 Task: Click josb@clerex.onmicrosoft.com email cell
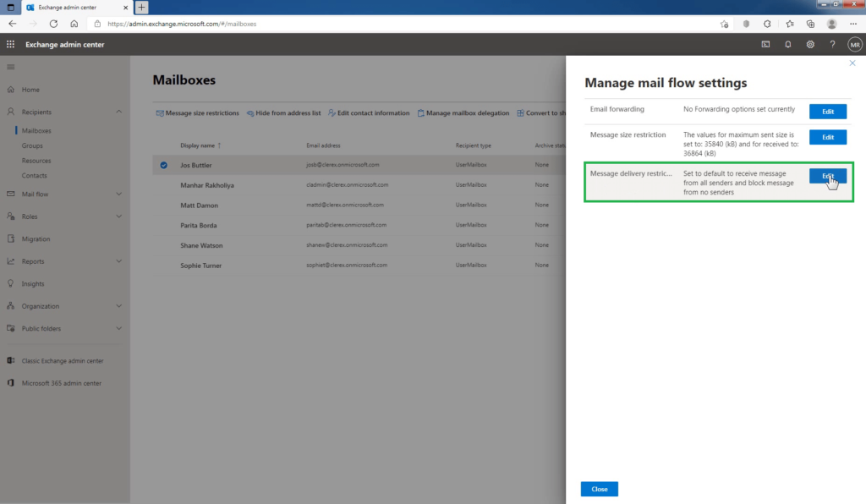click(x=343, y=165)
